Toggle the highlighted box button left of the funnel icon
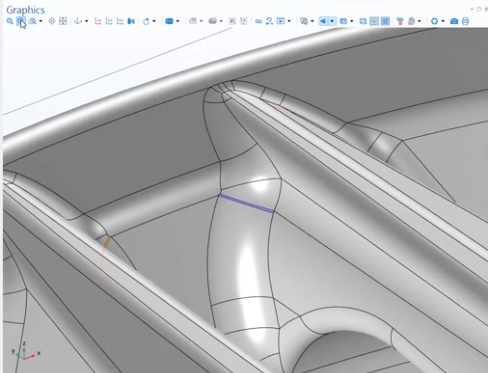488x373 pixels. coord(385,21)
